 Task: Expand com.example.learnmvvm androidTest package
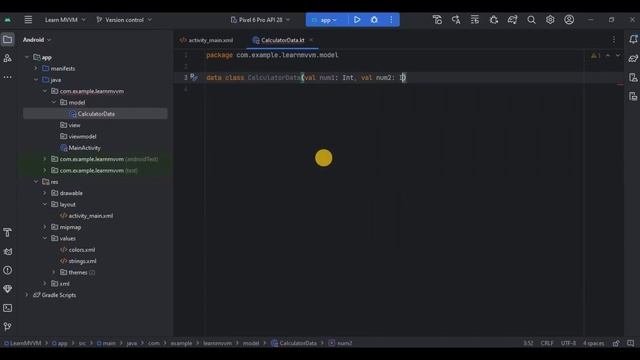tap(45, 159)
